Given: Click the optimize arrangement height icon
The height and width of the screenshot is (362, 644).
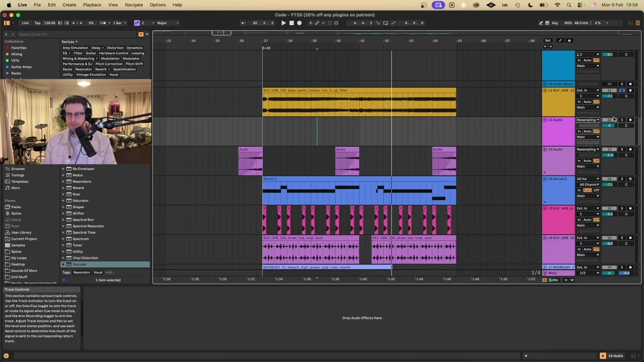Looking at the screenshot, I should click(x=560, y=40).
